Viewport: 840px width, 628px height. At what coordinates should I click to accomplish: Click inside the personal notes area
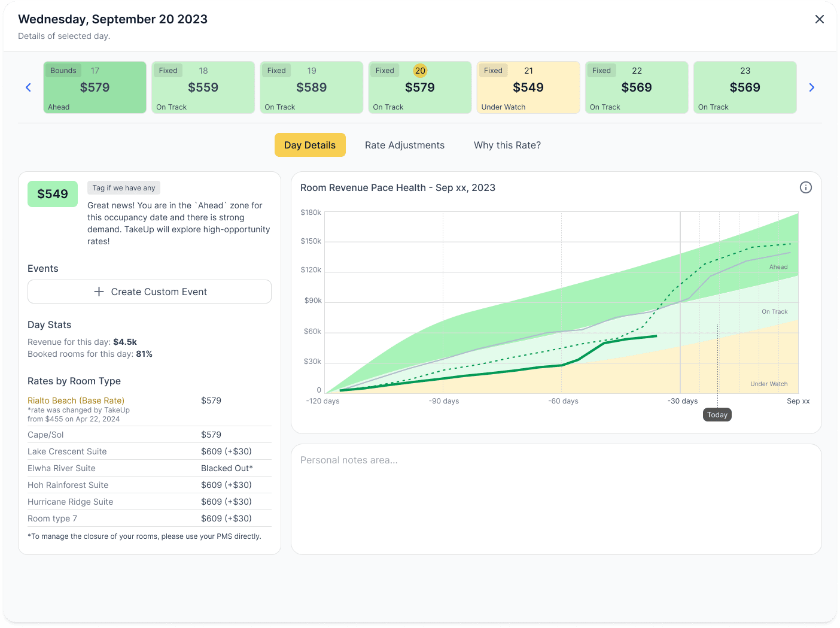556,499
